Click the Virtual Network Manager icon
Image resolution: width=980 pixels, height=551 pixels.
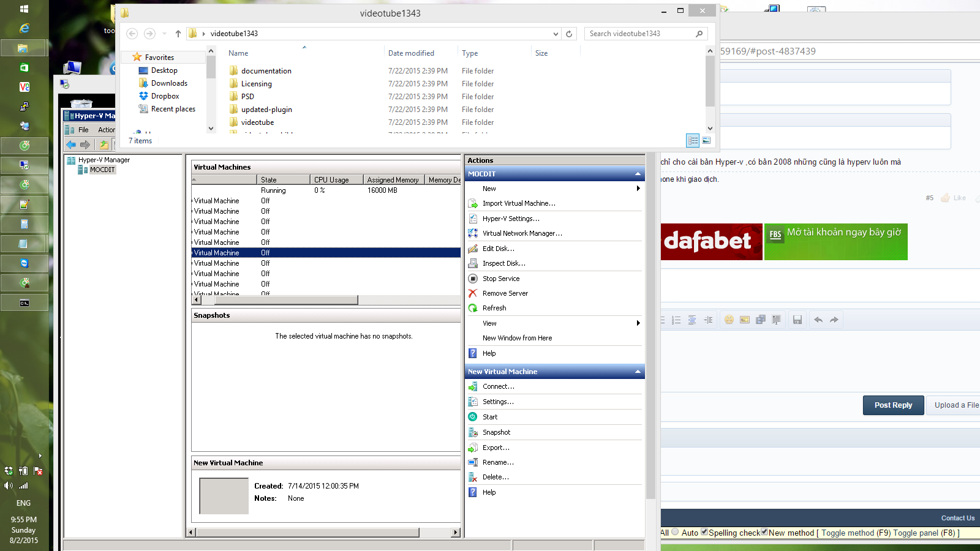473,233
